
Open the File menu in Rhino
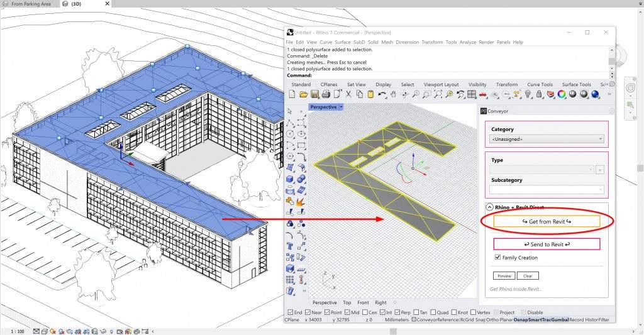tap(289, 42)
